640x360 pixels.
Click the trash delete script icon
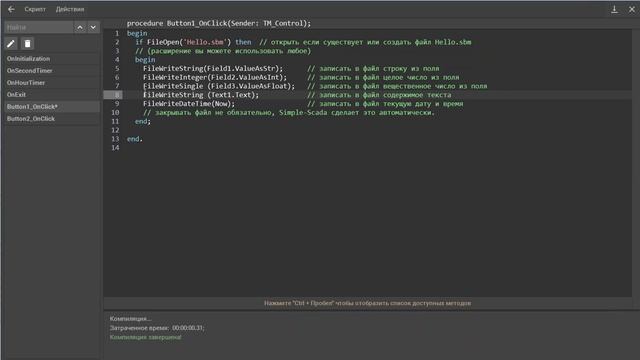[x=27, y=43]
